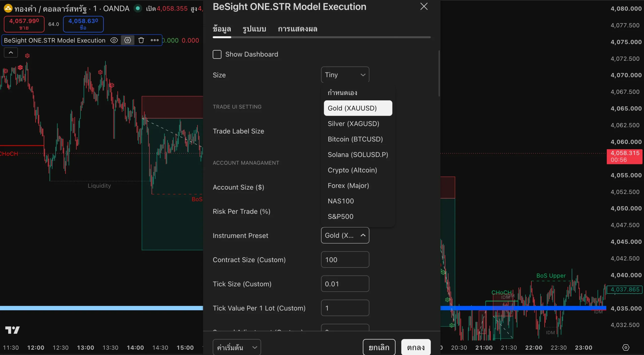Remove indicator with trash icon
This screenshot has width=644, height=355.
[x=141, y=40]
